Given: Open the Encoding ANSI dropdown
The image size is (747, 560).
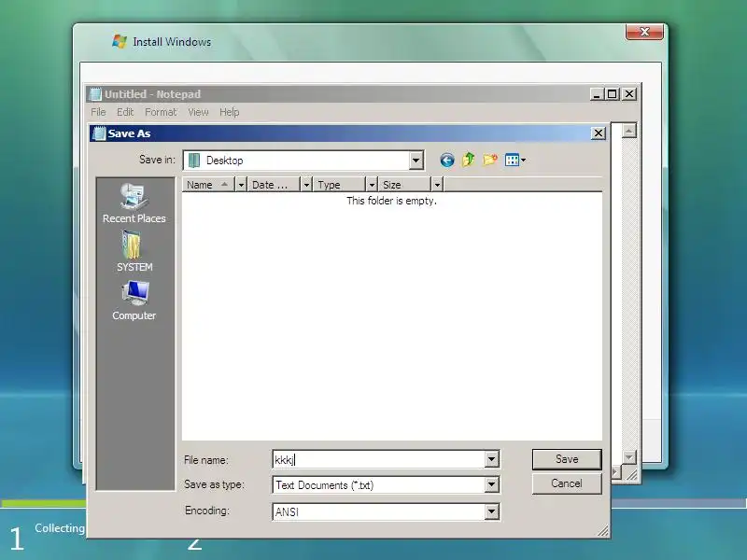Looking at the screenshot, I should point(492,511).
